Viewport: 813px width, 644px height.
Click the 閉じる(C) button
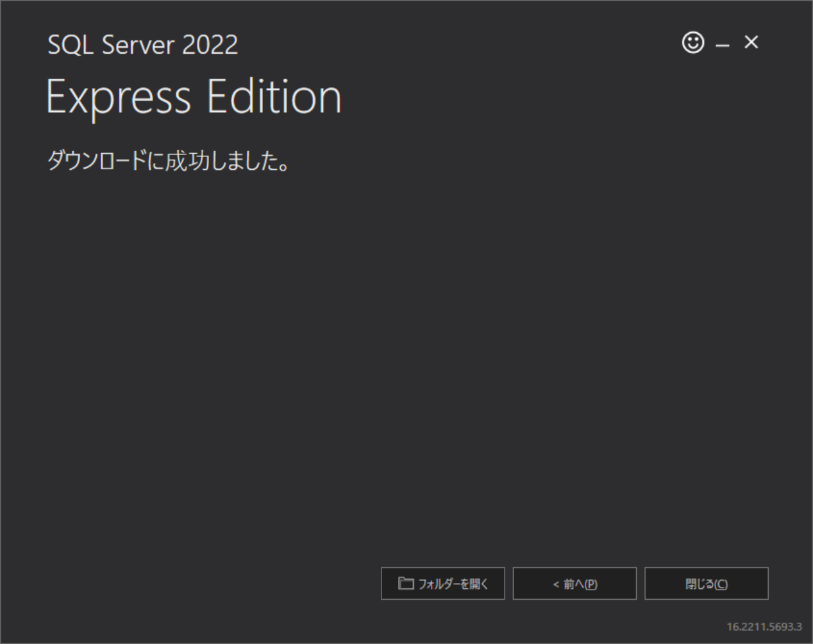coord(707,583)
